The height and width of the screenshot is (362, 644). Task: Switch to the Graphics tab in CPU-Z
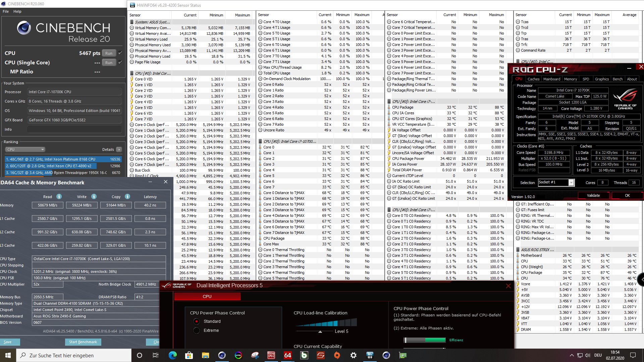point(602,79)
